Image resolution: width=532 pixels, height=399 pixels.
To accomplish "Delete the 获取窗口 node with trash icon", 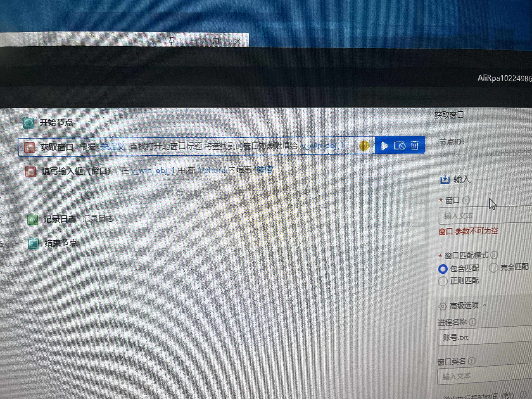I will 415,146.
